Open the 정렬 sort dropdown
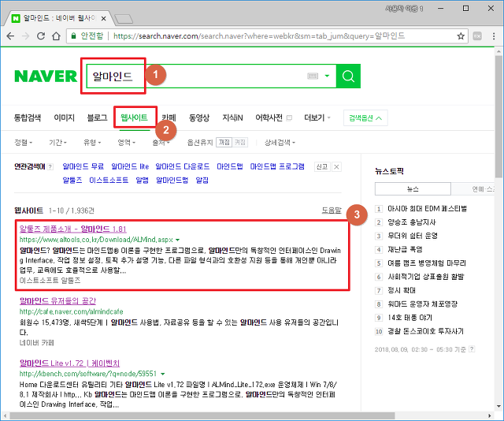 tap(24, 142)
